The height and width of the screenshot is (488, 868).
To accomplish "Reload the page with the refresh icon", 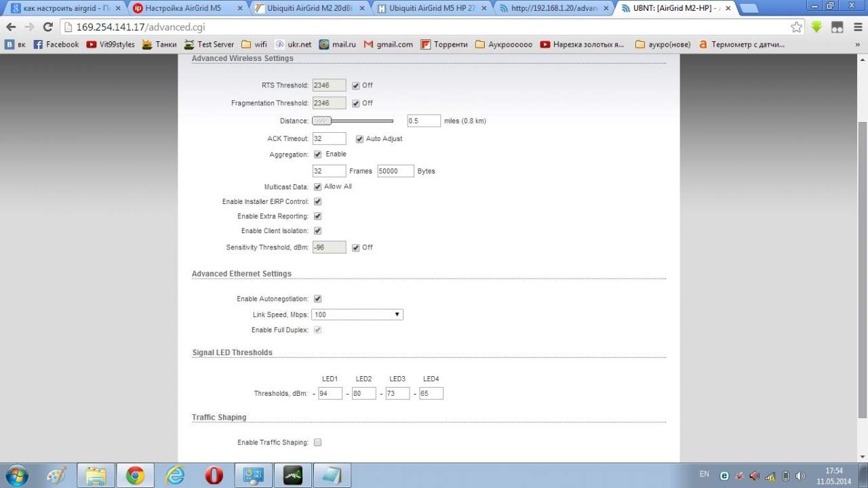I will tap(47, 27).
